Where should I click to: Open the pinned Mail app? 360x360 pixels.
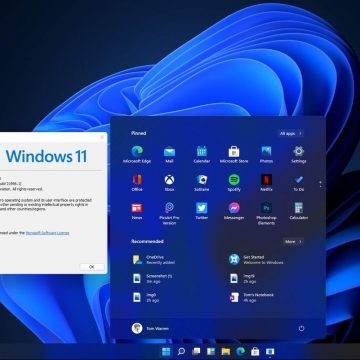169,154
